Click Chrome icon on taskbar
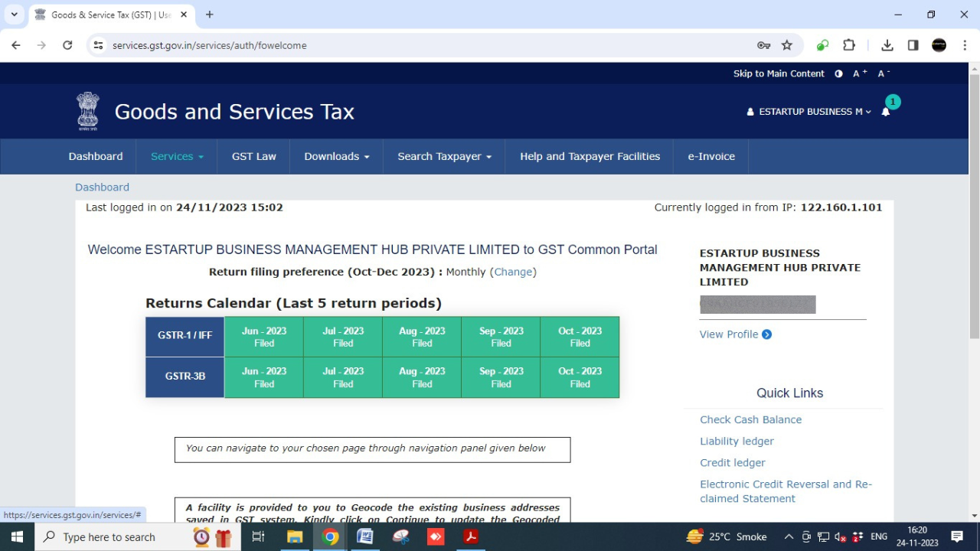 click(331, 536)
